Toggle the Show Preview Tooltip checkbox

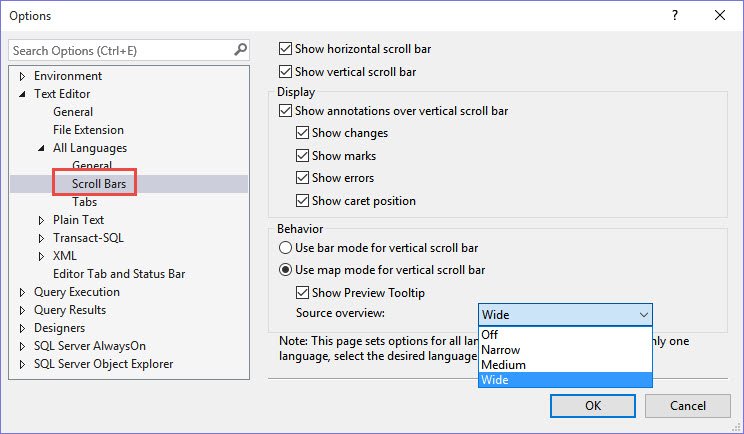303,293
